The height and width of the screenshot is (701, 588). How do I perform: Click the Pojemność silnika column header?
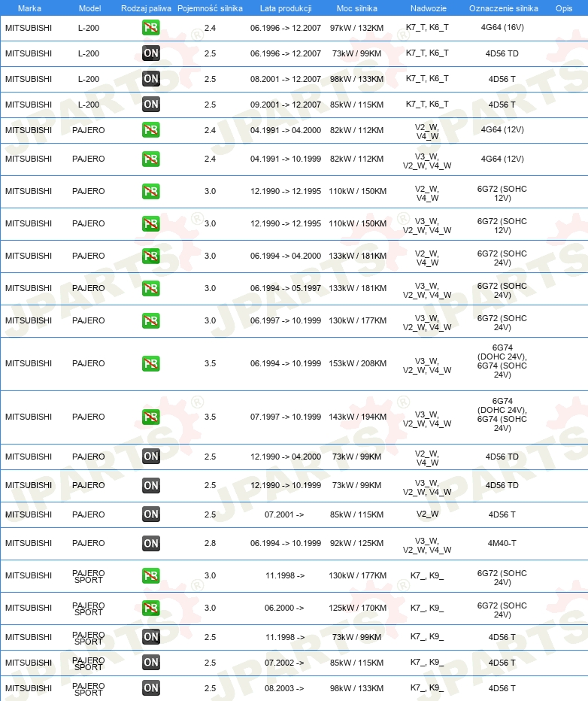210,8
